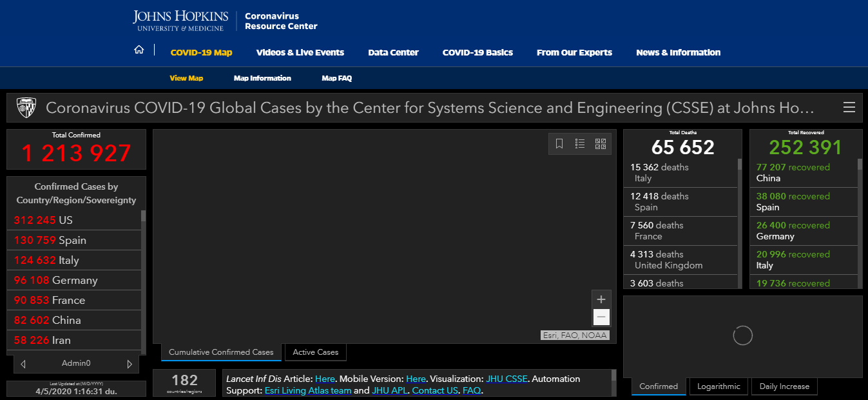Click China 77 207 recovered entry

coord(804,173)
